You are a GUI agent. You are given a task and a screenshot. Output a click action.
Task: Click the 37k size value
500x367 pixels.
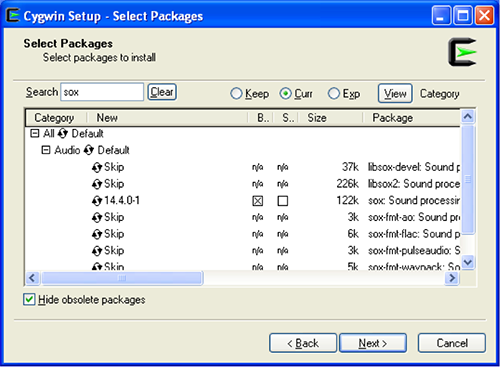coord(350,167)
